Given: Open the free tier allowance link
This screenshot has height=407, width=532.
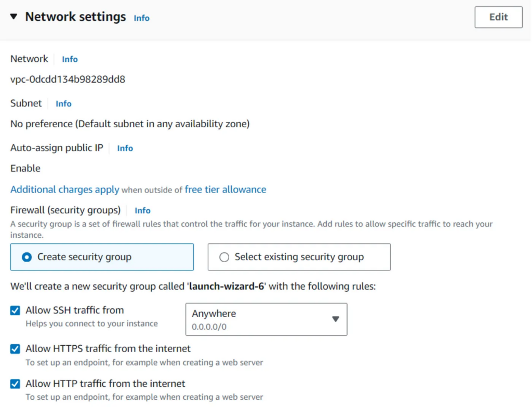Looking at the screenshot, I should [225, 190].
